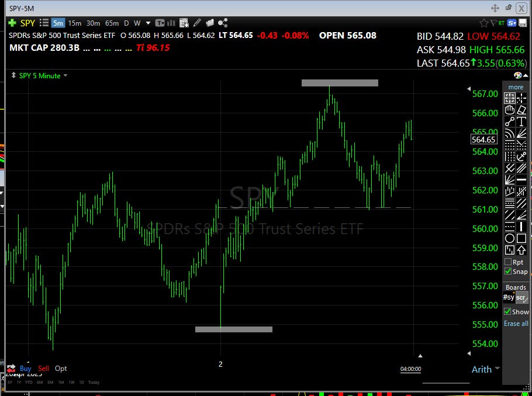Screen dimensions: 532x396
Task: Select the circle shape tool
Action: click(x=510, y=238)
